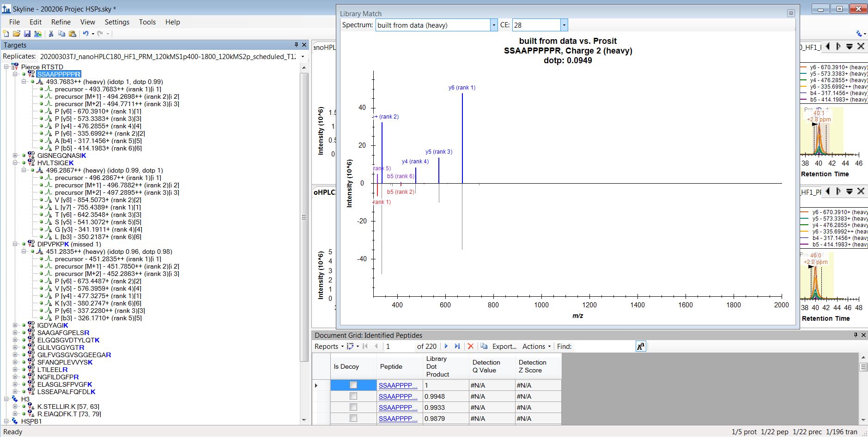The width and height of the screenshot is (868, 437).
Task: Click the Paste clipboard toolbar icon
Action: pyautogui.click(x=73, y=34)
